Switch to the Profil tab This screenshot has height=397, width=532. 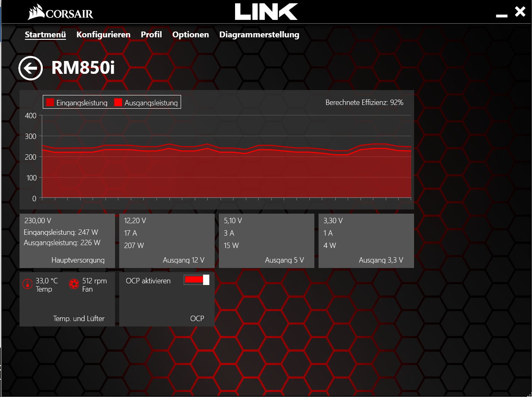[151, 34]
